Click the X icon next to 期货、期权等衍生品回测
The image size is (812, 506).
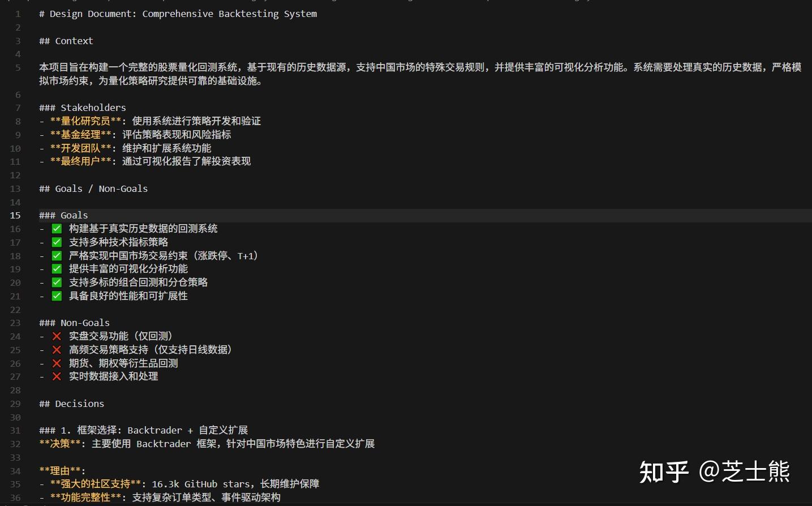[57, 363]
